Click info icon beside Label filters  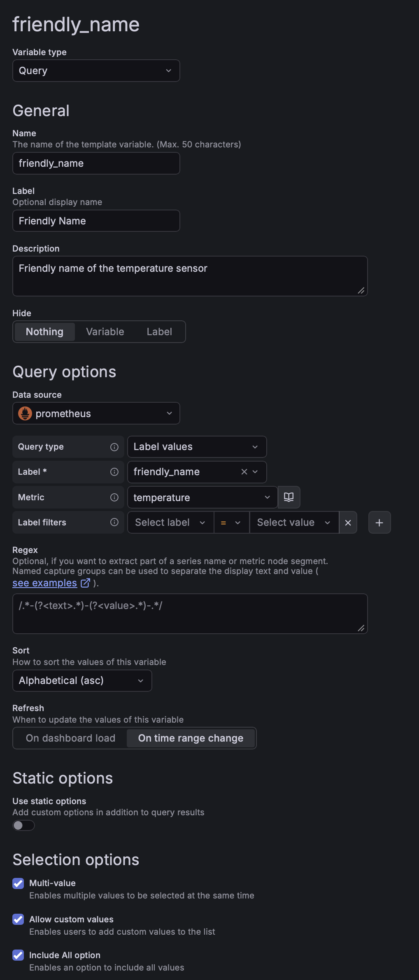[x=114, y=522]
